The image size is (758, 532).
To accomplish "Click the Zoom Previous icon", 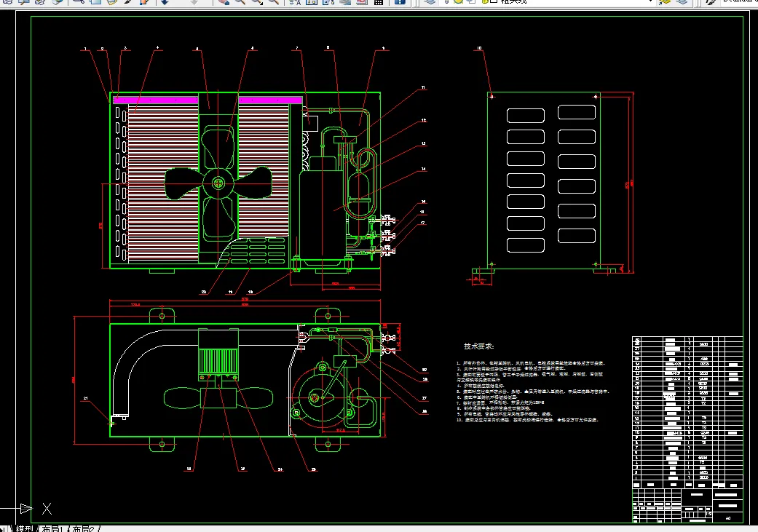I will point(275,2).
